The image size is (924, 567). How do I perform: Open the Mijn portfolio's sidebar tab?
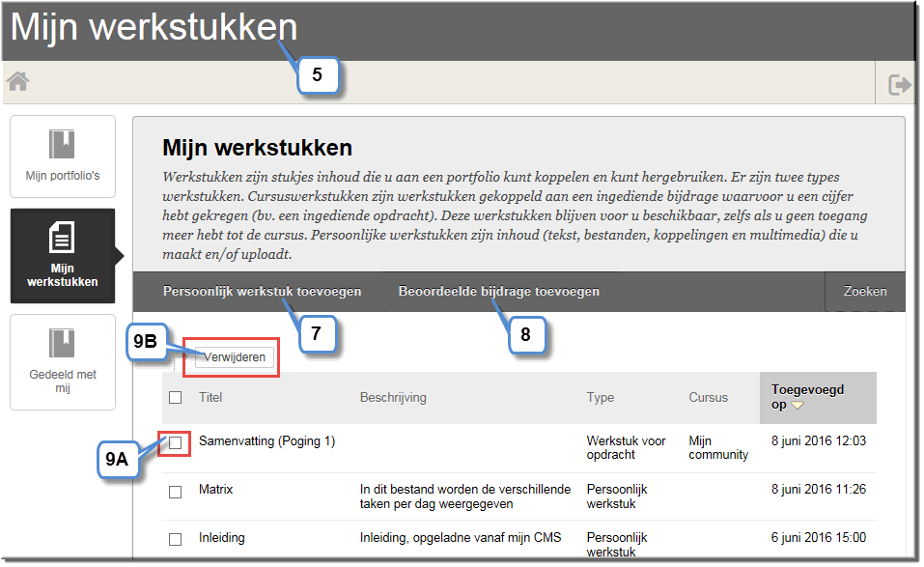63,156
